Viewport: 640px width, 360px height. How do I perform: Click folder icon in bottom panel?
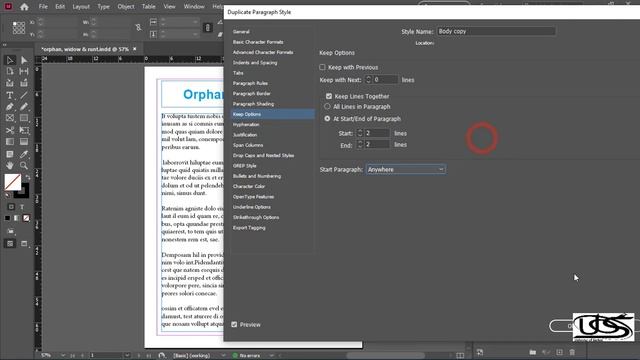pos(533,352)
